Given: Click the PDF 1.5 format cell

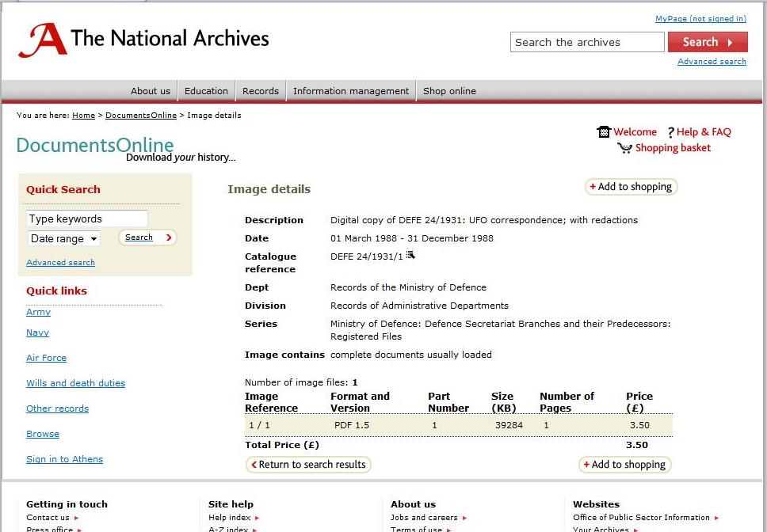Looking at the screenshot, I should pos(352,425).
